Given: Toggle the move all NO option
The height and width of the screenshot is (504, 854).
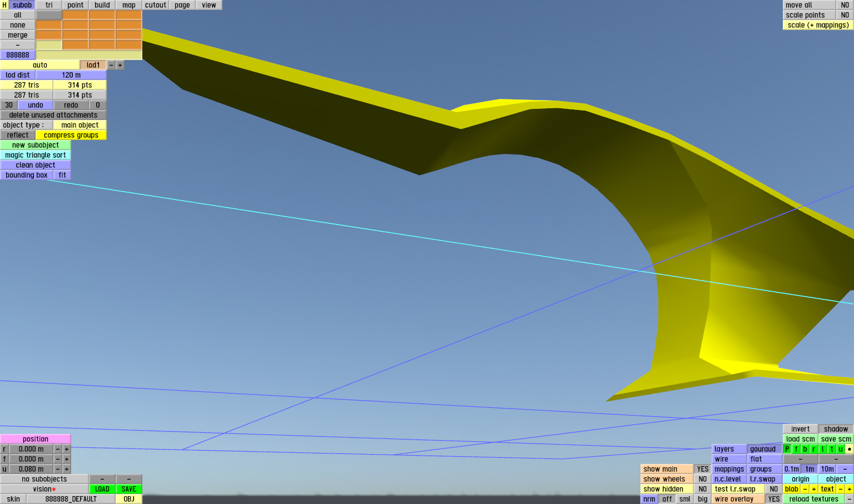Looking at the screenshot, I should pos(845,5).
